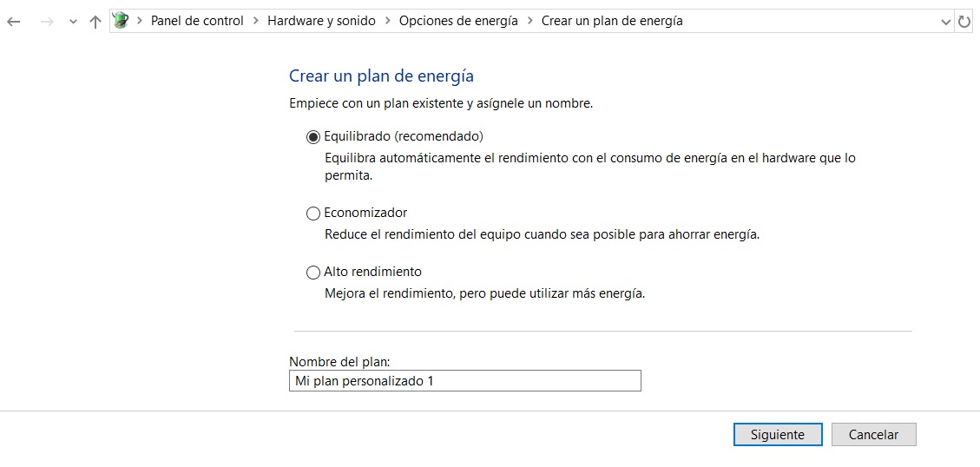Expand the chevron after Panel de control

256,21
